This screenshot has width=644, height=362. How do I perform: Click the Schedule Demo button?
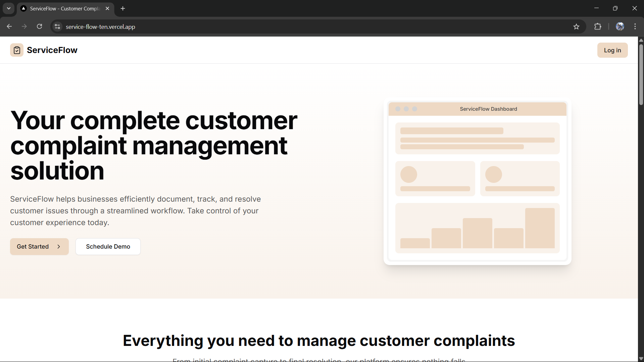[x=108, y=247]
